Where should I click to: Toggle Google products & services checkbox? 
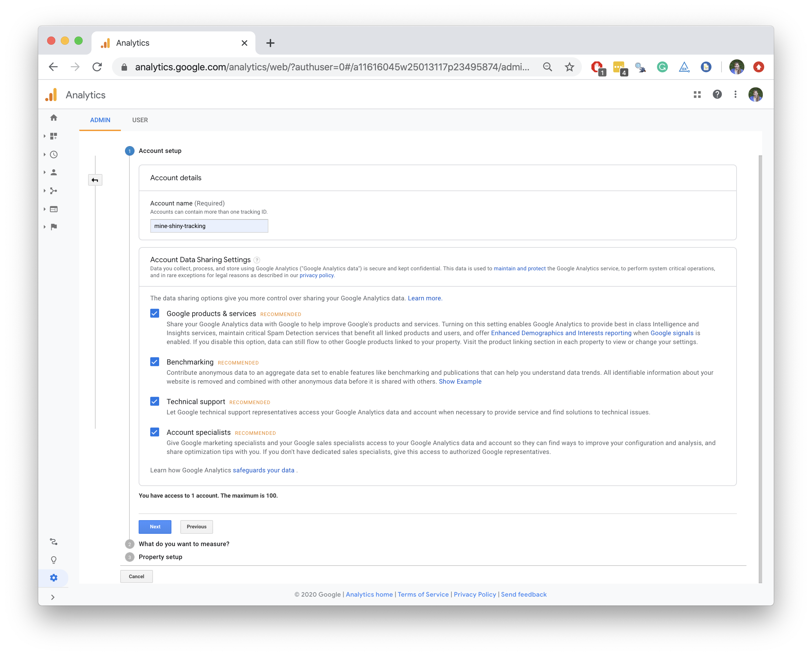click(x=155, y=313)
